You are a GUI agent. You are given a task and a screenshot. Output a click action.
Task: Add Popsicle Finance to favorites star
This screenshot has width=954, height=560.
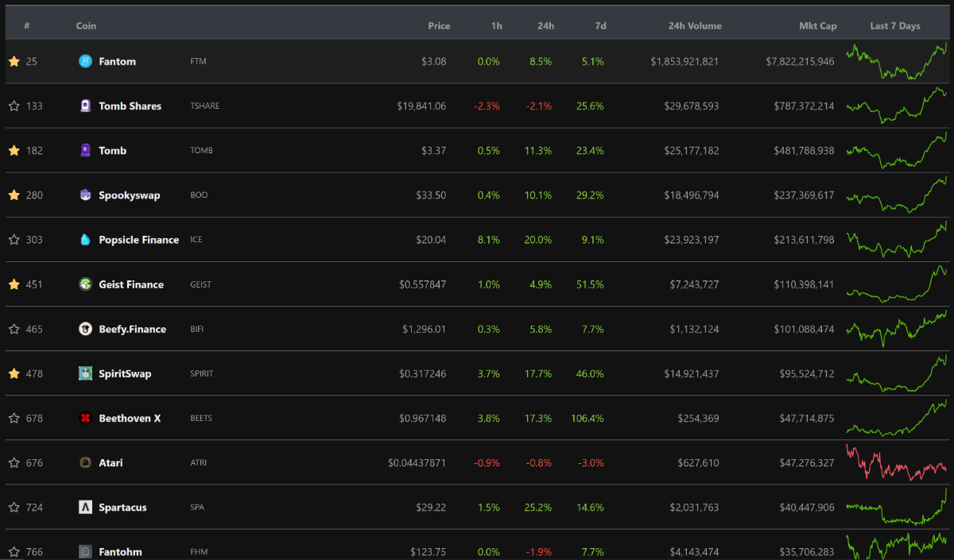(14, 239)
